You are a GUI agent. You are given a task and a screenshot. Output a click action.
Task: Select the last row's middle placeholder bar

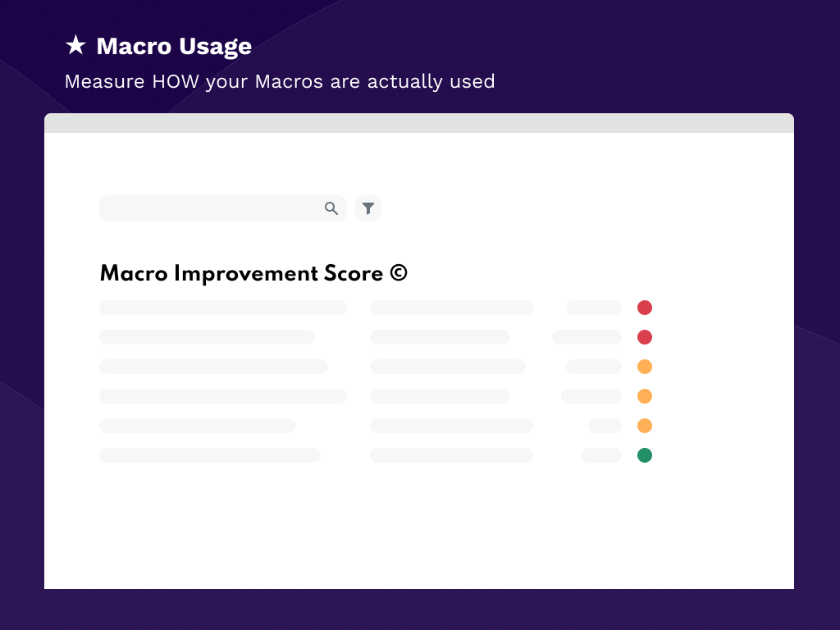[451, 455]
